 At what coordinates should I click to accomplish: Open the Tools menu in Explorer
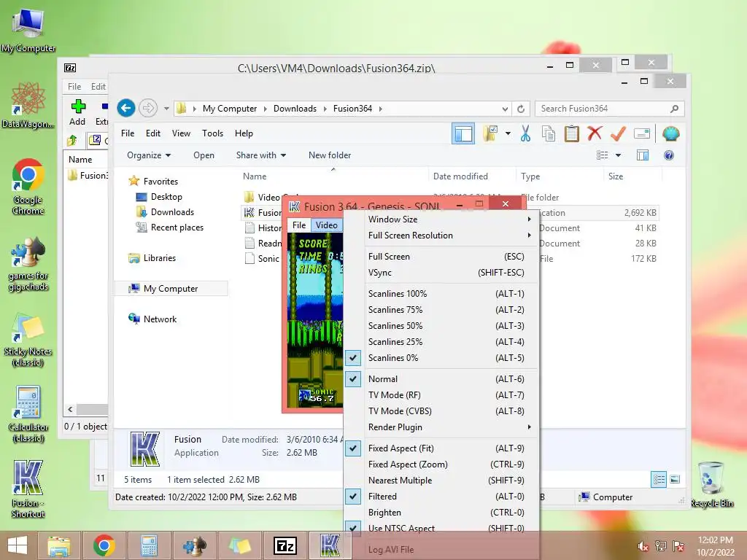pos(212,134)
